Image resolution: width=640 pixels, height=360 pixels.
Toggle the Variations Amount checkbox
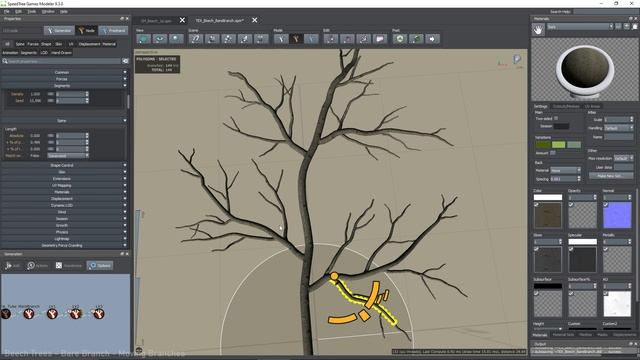[553, 153]
